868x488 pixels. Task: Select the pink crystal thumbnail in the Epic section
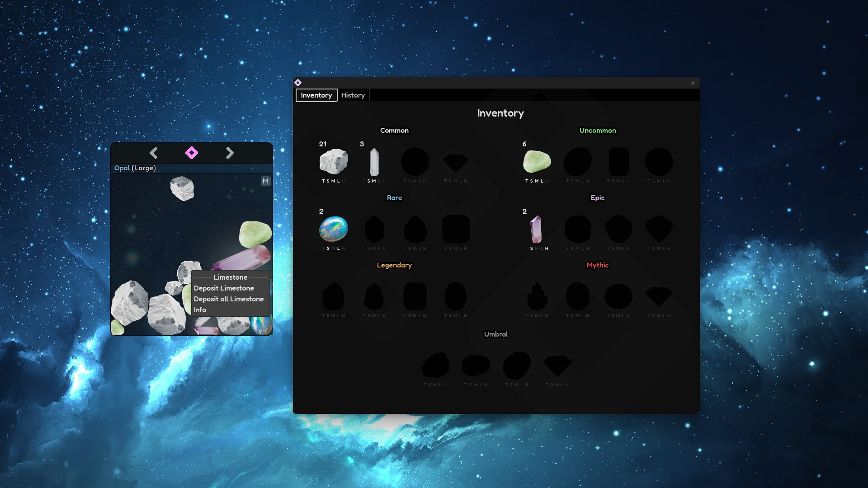[x=536, y=230]
